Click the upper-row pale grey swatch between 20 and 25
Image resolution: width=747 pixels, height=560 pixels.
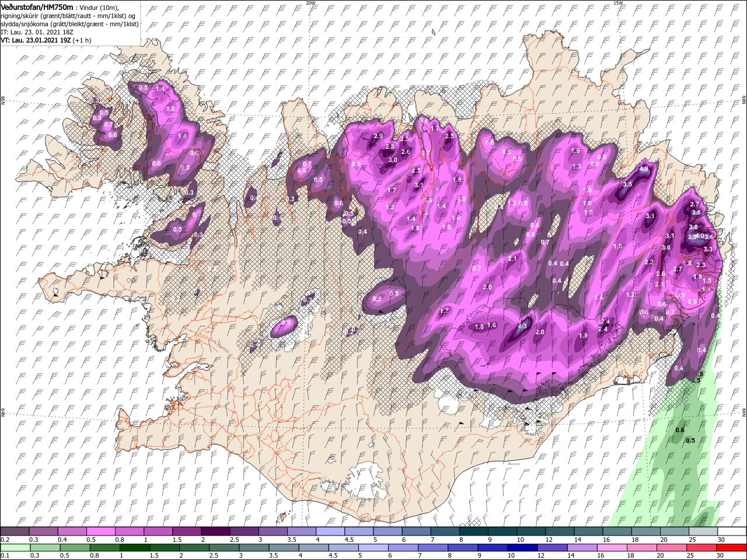[x=675, y=531]
